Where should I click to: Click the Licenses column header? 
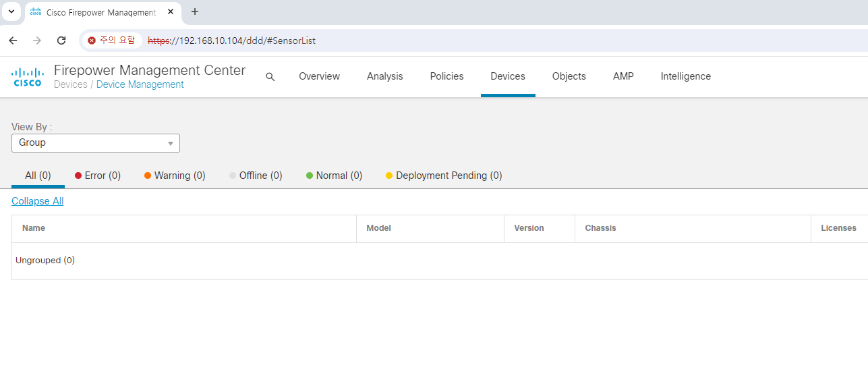click(838, 228)
